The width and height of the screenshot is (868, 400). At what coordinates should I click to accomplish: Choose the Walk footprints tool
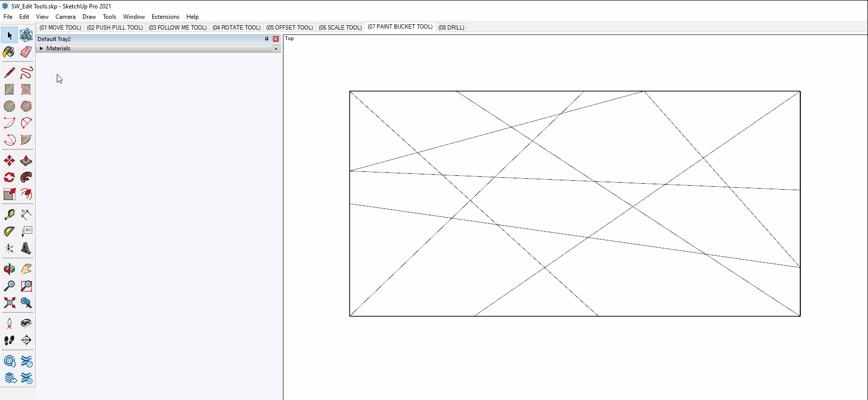pos(9,340)
